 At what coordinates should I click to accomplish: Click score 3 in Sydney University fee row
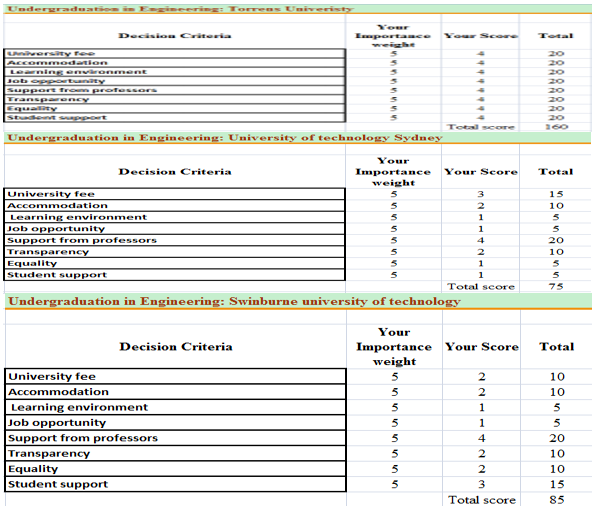[x=480, y=194]
